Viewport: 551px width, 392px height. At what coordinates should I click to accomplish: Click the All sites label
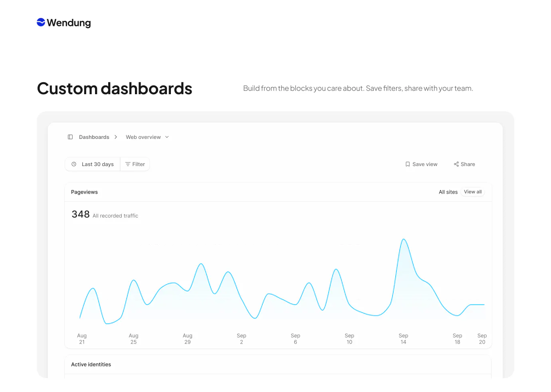click(x=448, y=192)
